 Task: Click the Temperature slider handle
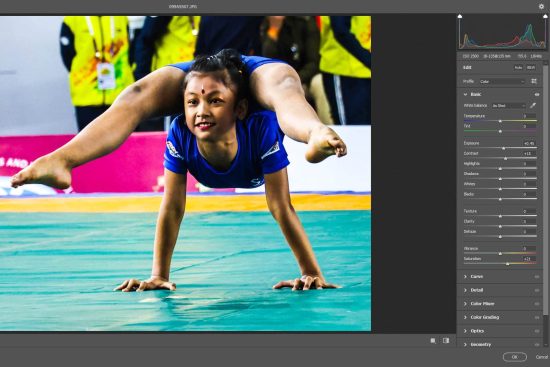(500, 121)
